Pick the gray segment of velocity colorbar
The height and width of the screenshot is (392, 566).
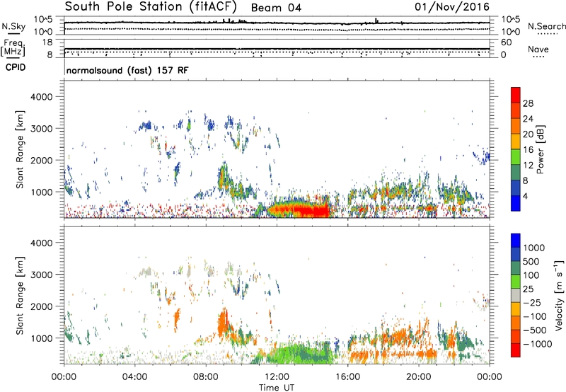(516, 296)
